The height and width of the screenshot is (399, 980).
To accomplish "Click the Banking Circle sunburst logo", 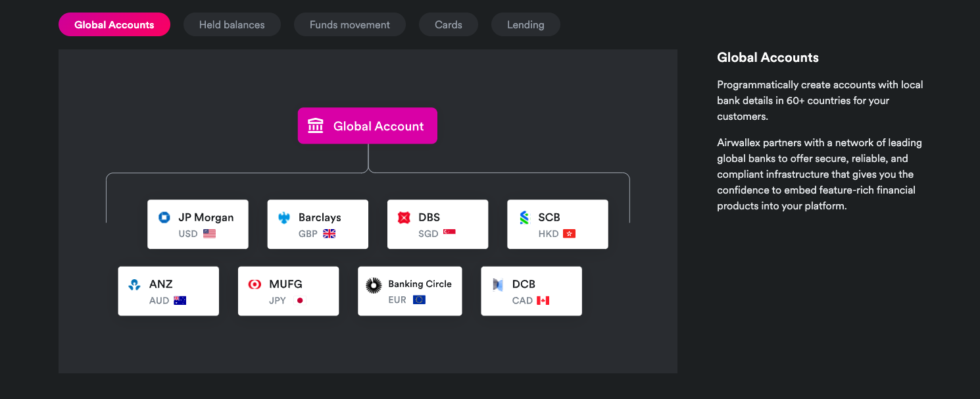I will coord(374,285).
